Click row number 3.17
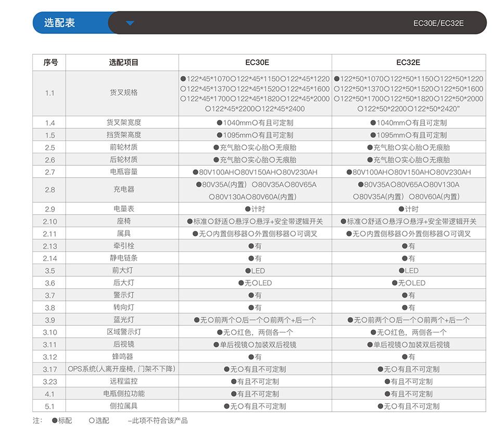The image size is (504, 442). (50, 370)
